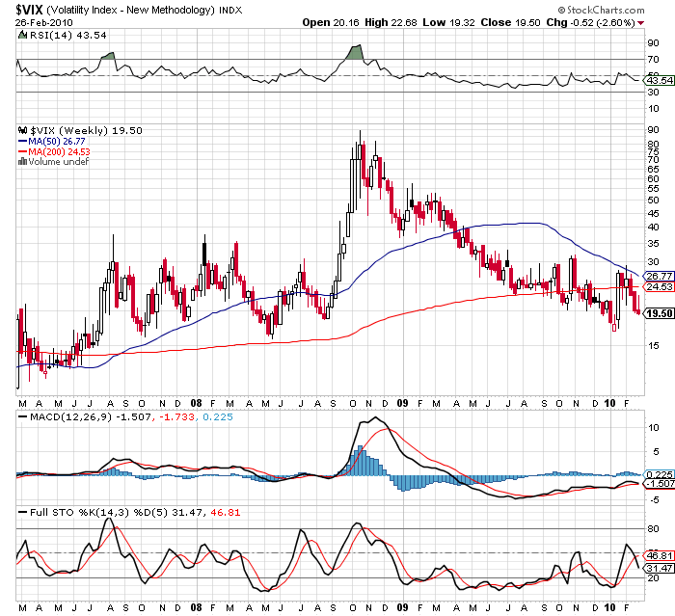Click the $VIX ticker symbol title

[29, 10]
